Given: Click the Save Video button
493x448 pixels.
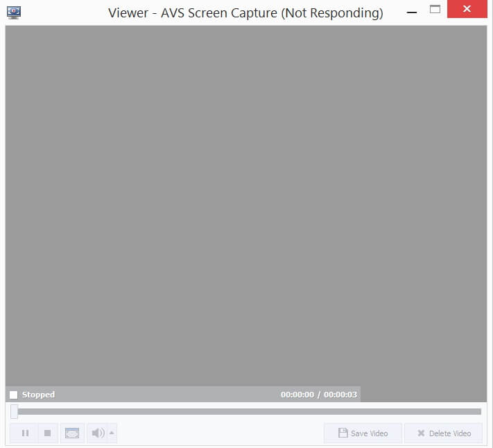Looking at the screenshot, I should coord(363,433).
